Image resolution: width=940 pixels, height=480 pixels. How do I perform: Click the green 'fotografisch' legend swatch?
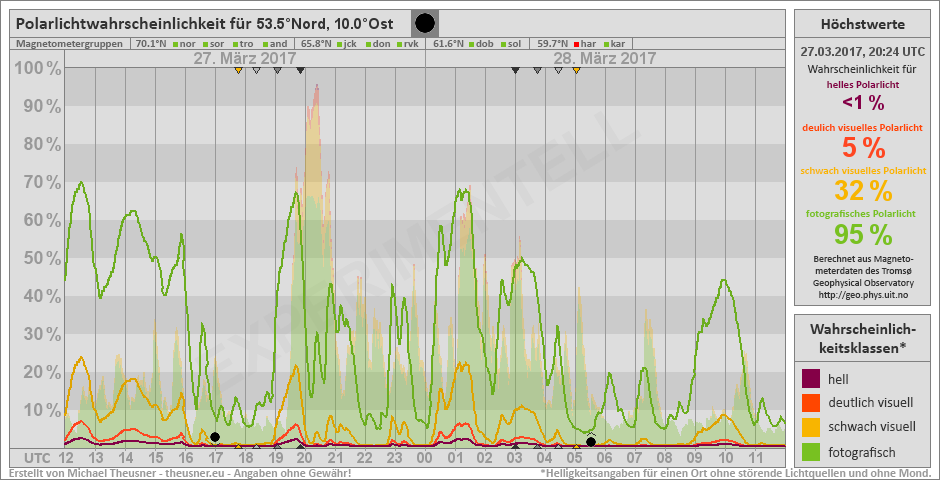[813, 453]
